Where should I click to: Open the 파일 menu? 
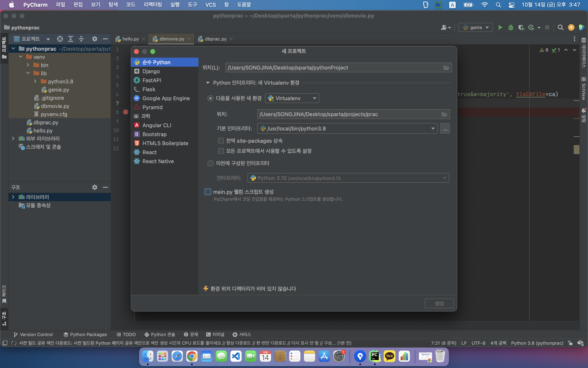pos(60,5)
